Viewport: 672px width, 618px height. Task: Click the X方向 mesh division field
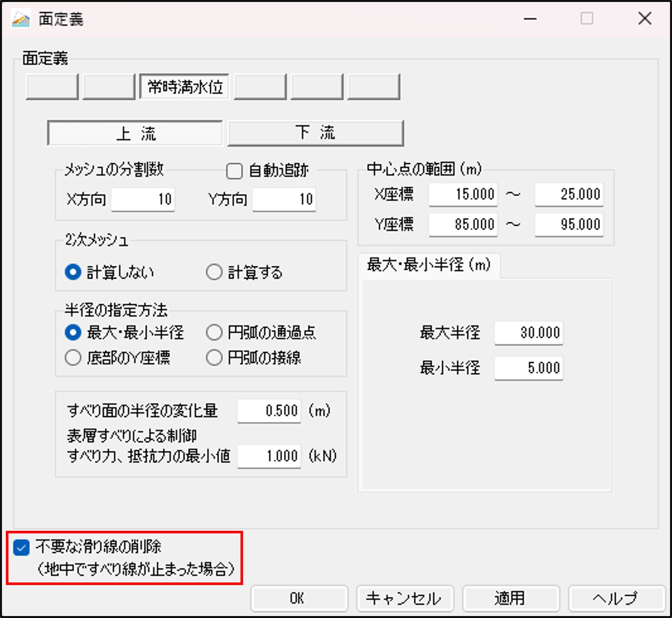pyautogui.click(x=143, y=199)
